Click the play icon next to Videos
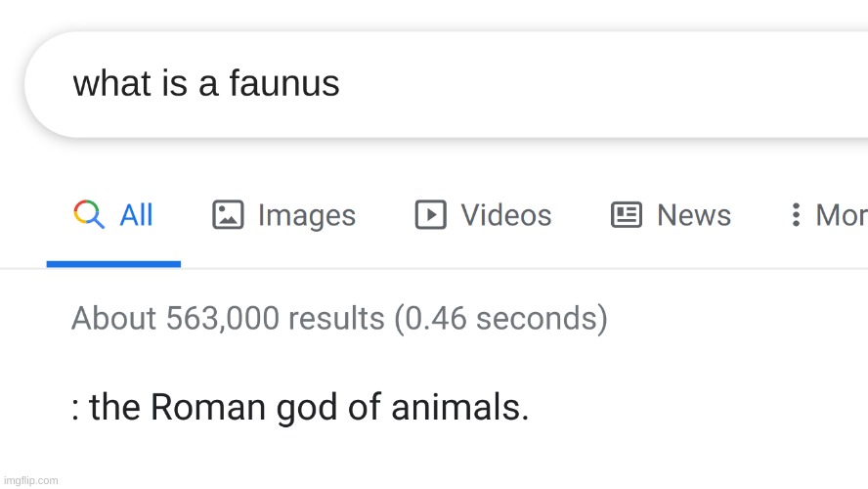 tap(431, 214)
